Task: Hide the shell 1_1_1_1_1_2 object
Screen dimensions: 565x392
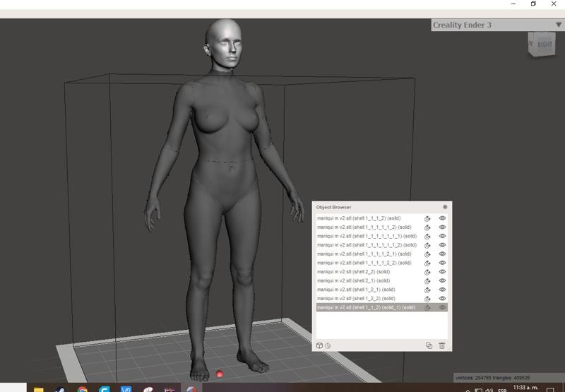Action: tap(442, 227)
